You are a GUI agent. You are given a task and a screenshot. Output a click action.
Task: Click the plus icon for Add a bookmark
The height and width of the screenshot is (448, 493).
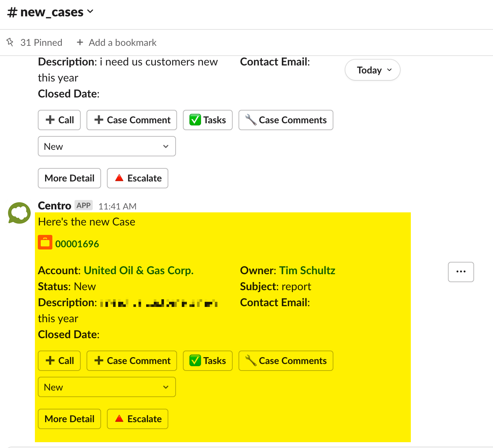point(80,42)
